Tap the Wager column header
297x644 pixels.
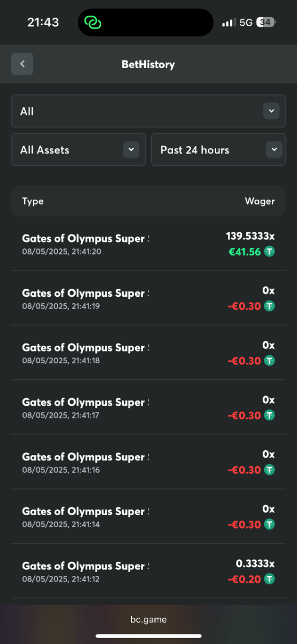coord(260,201)
